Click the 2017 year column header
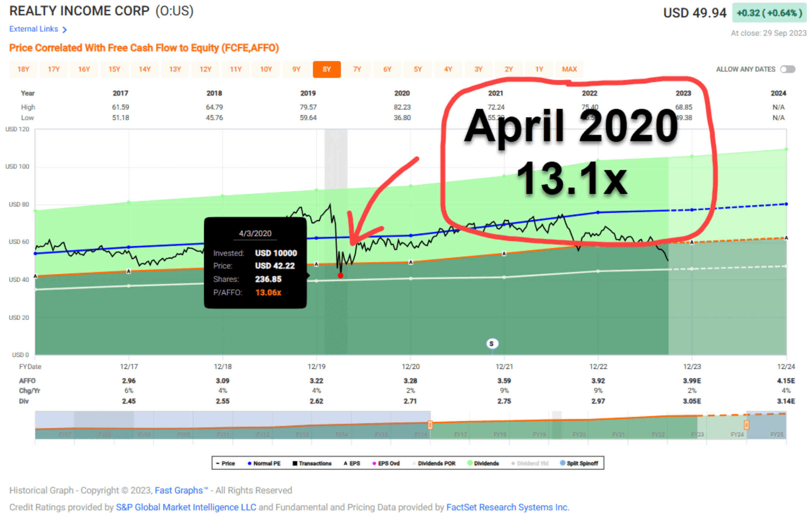The width and height of the screenshot is (812, 517). [121, 93]
